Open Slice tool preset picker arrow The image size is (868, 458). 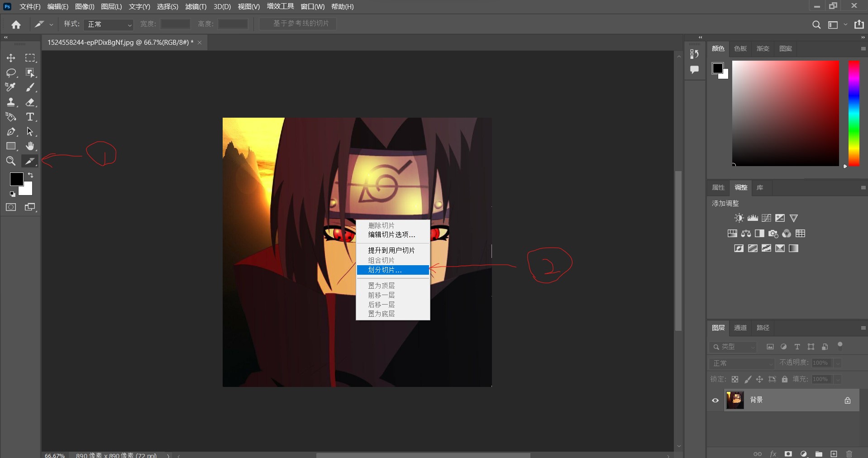pyautogui.click(x=51, y=24)
